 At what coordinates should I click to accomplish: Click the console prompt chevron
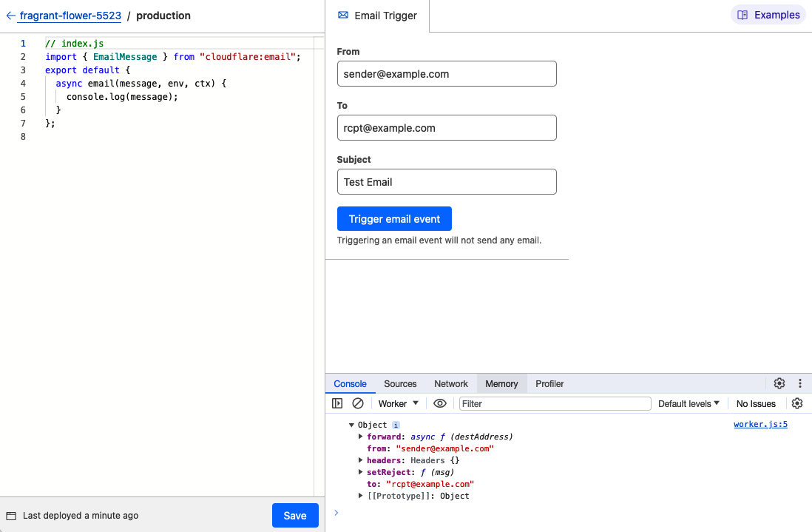point(336,513)
